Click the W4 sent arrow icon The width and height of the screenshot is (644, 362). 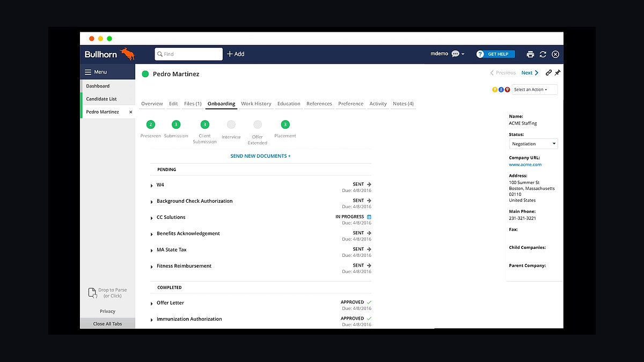(x=369, y=184)
